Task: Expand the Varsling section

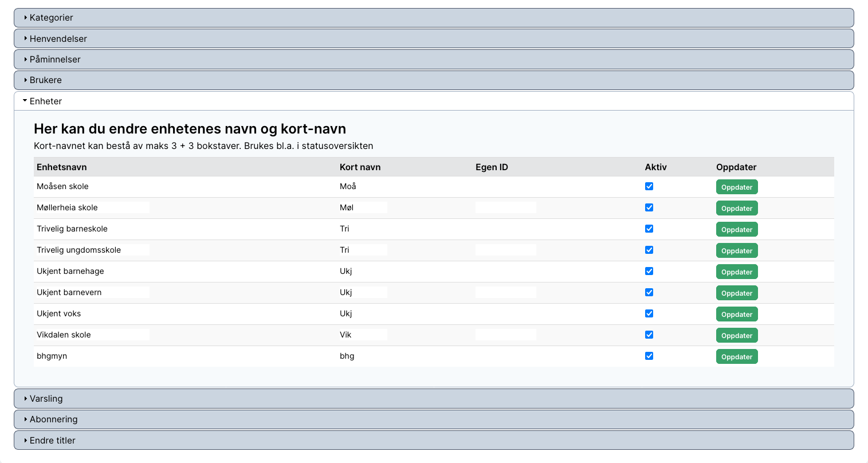Action: click(434, 399)
